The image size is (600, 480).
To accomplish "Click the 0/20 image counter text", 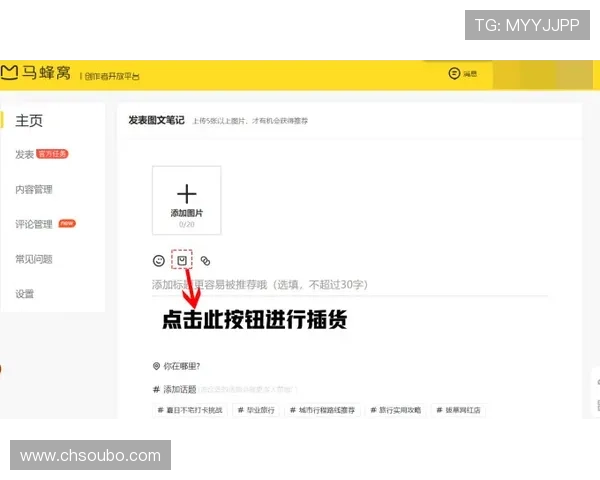I will (x=187, y=224).
